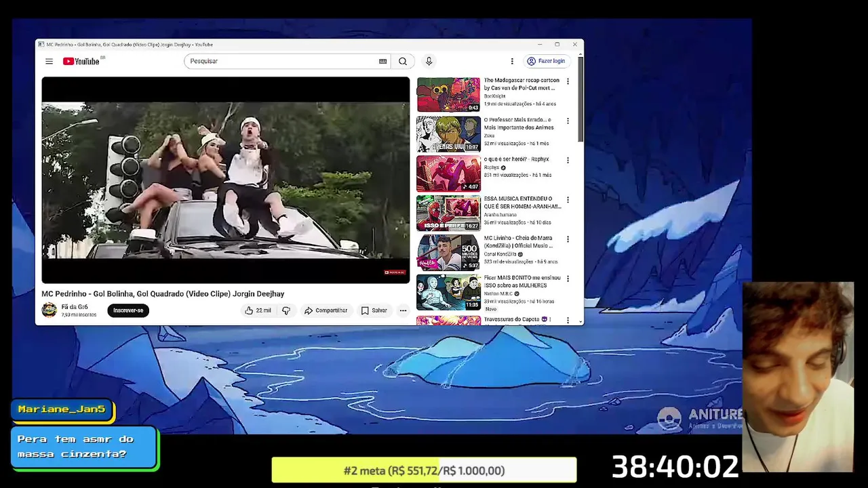Click title 'o que é ser herói? - Raphyx'

[516, 159]
